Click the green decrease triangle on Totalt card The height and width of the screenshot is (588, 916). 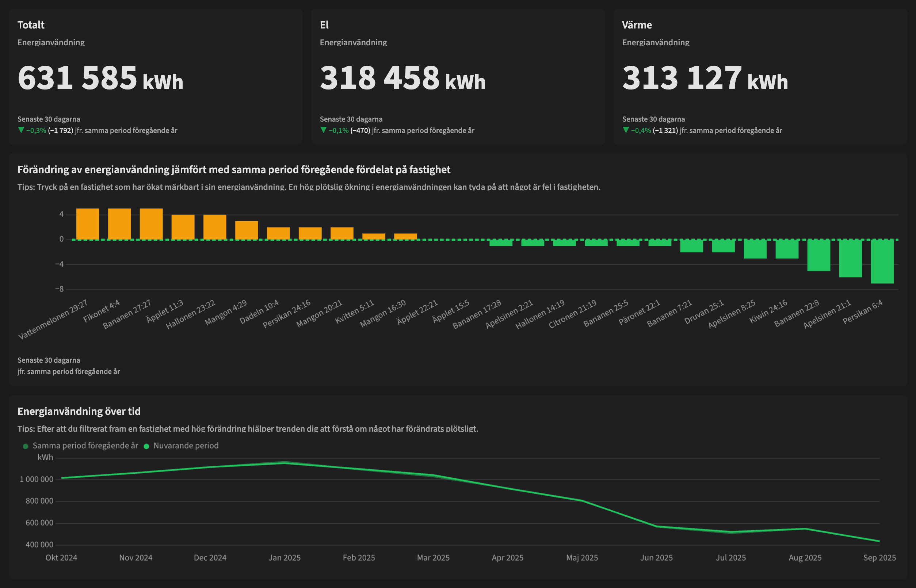click(21, 130)
